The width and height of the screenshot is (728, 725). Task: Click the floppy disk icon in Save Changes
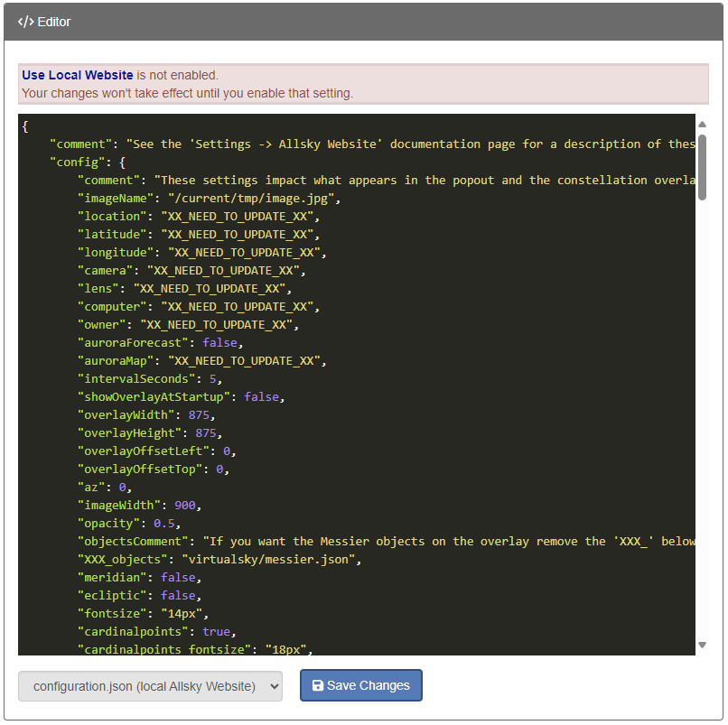point(317,686)
